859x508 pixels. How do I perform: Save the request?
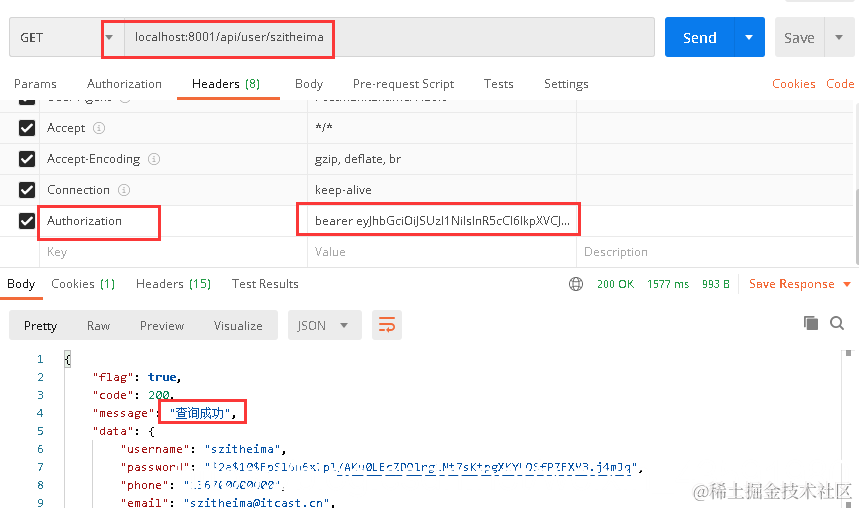799,37
